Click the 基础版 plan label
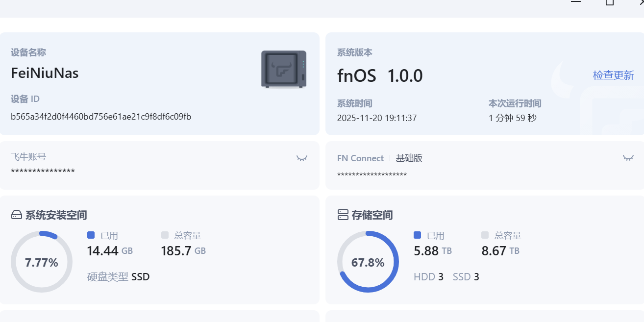Viewport: 644px width, 322px height. tap(409, 158)
